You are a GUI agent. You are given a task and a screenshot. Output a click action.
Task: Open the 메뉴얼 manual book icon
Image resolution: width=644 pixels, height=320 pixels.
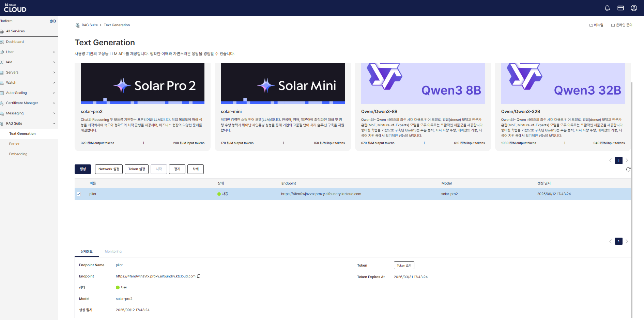point(591,25)
